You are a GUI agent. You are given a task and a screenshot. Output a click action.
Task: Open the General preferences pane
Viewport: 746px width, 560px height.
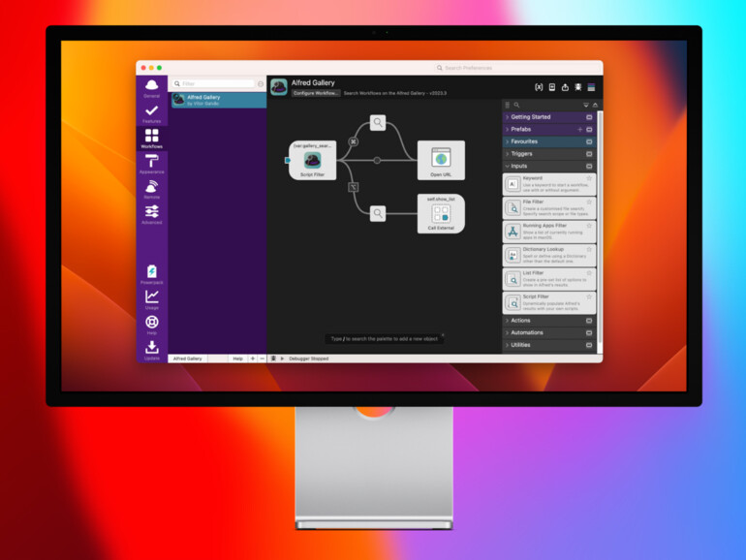152,88
